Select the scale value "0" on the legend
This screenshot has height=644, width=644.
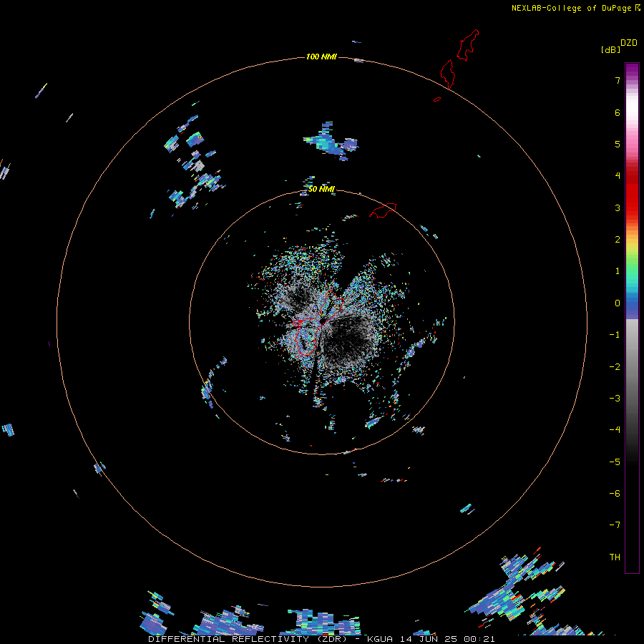618,303
